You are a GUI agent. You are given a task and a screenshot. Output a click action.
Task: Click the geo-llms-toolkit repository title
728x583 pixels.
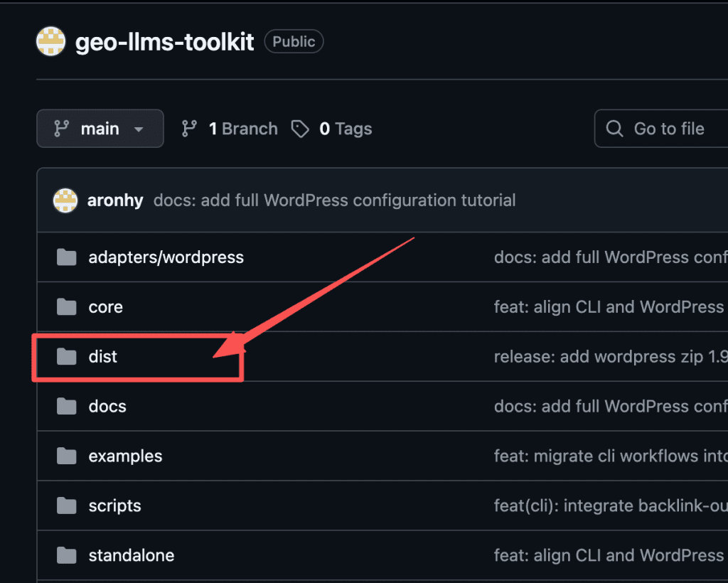[164, 43]
